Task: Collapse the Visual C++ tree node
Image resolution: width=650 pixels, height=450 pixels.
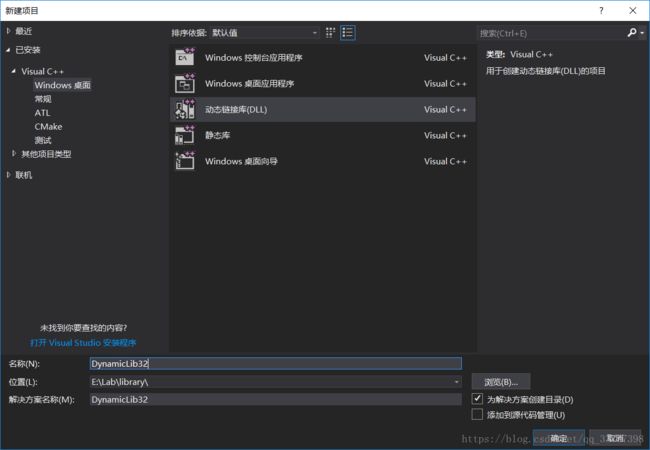Action: point(14,71)
